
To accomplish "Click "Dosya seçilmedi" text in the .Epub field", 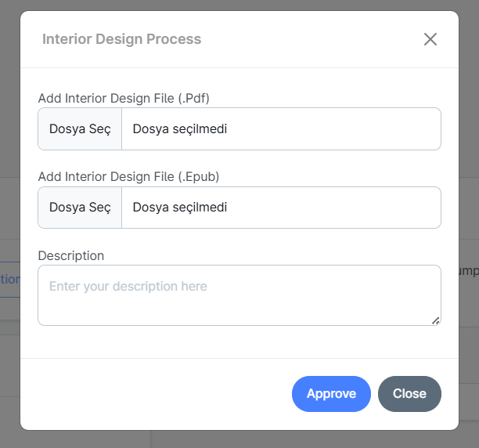I will pyautogui.click(x=180, y=208).
